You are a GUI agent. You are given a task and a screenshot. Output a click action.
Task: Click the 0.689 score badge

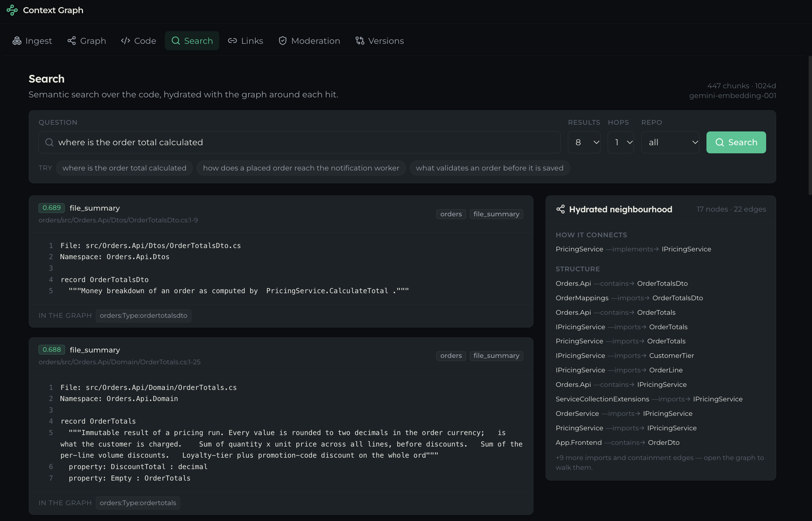[x=52, y=208]
